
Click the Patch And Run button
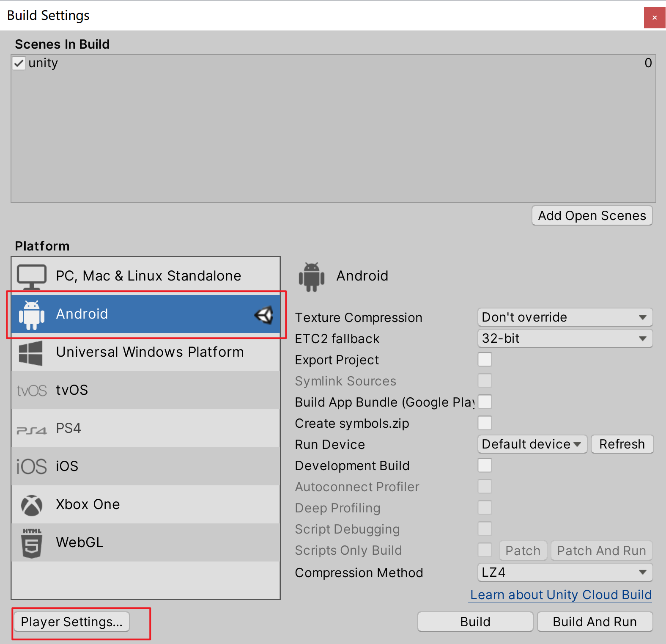601,550
